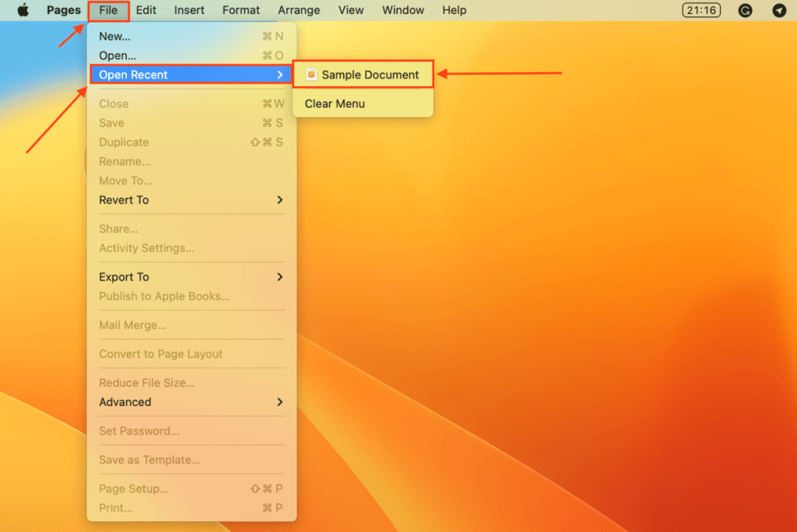Select Clear Menu to clear recents

(x=336, y=103)
